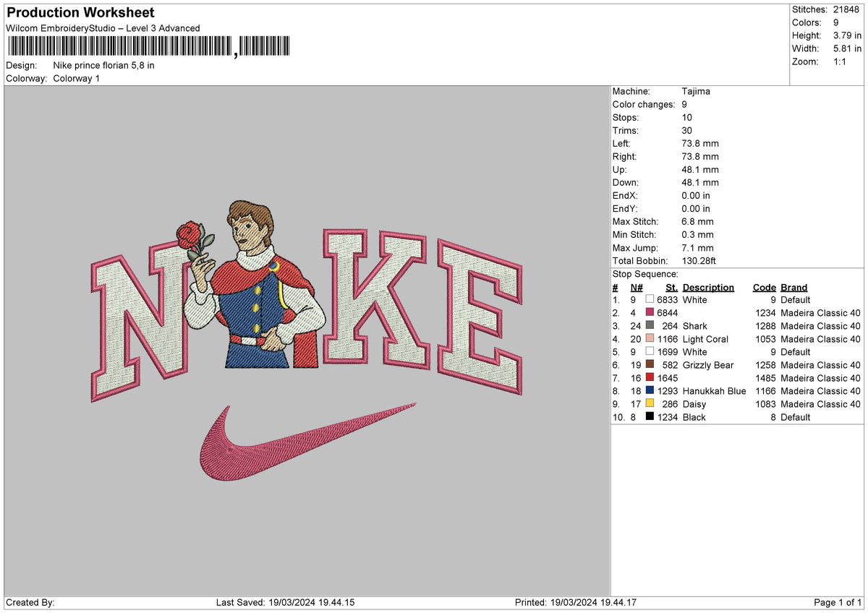Click the Page 1 of 1 label

click(839, 601)
